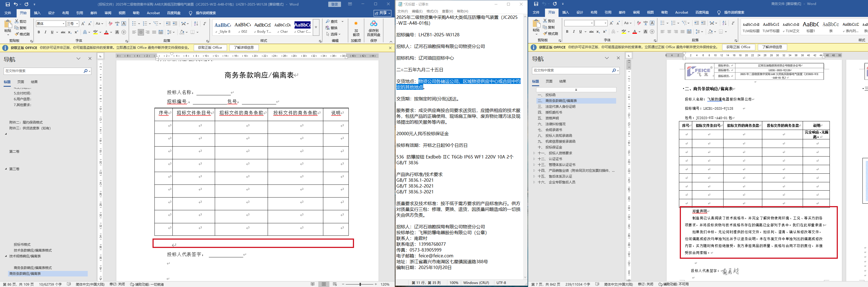Click 替换 in 招标文件 editing group
Screen dimensions: 868x287
tap(332, 28)
